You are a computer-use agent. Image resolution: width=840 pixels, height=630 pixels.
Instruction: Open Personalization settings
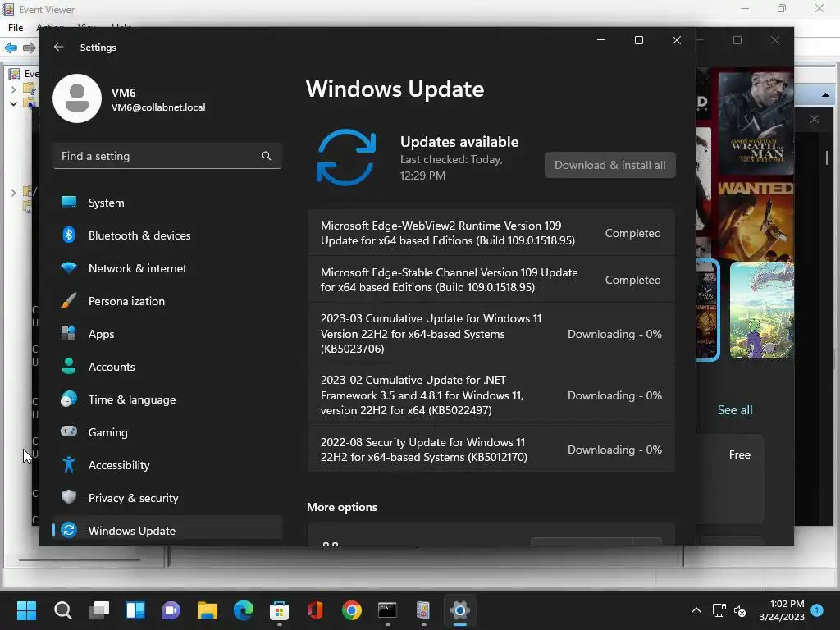click(167, 301)
